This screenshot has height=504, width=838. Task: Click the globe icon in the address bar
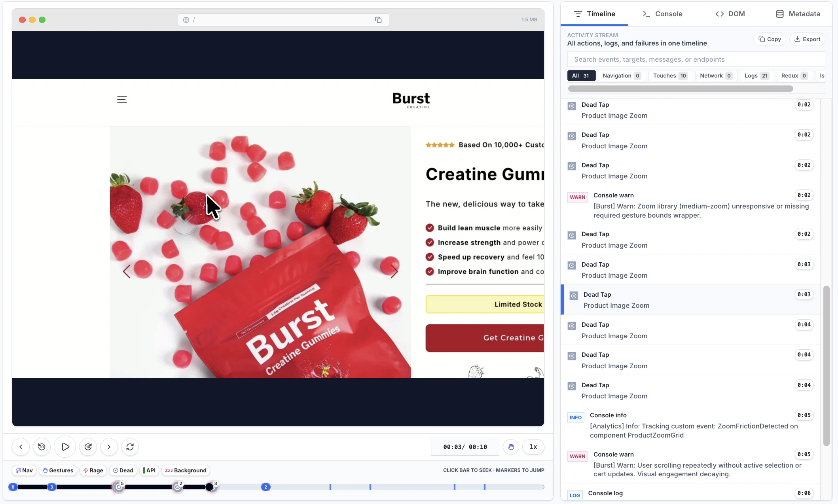(186, 20)
